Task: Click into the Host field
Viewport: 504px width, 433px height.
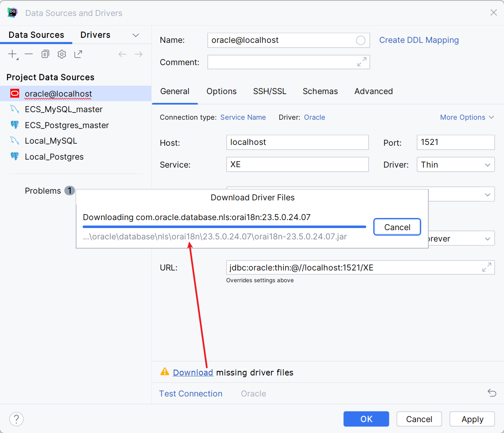Action: click(x=297, y=142)
